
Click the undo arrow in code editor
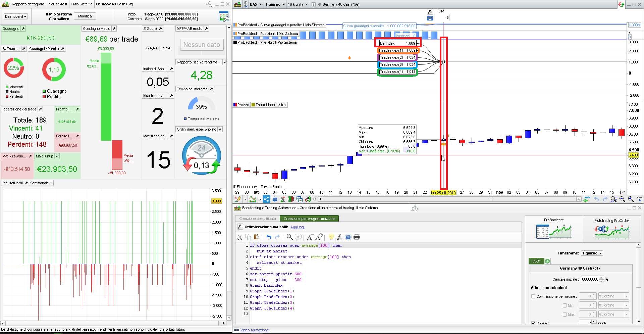269,237
